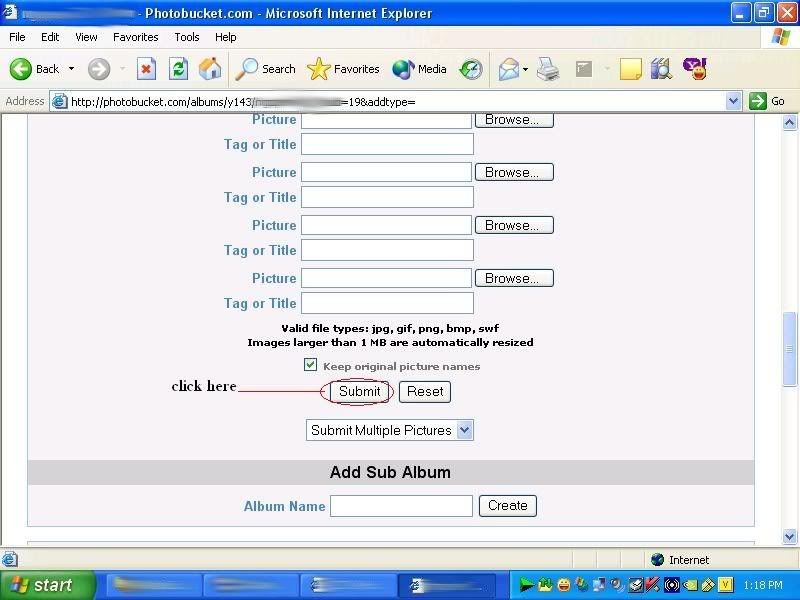Image resolution: width=800 pixels, height=600 pixels.
Task: Open the Windows Start button
Action: pyautogui.click(x=47, y=585)
